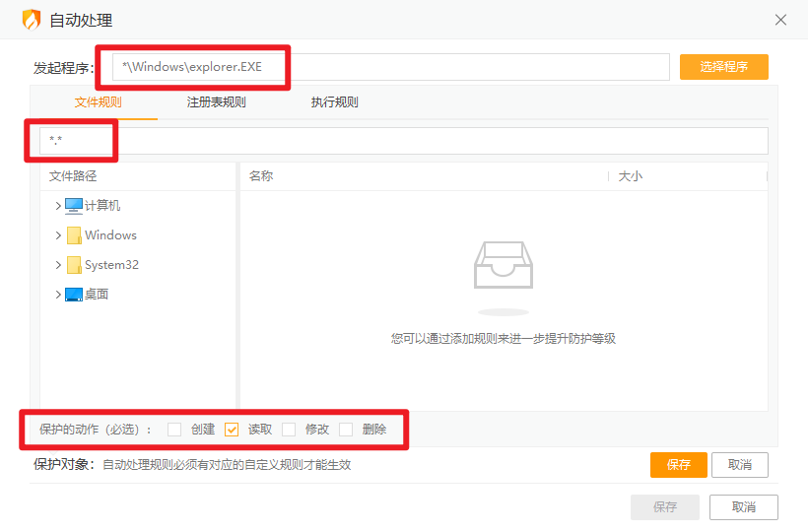Close the 自动处理 dialog

tap(780, 20)
